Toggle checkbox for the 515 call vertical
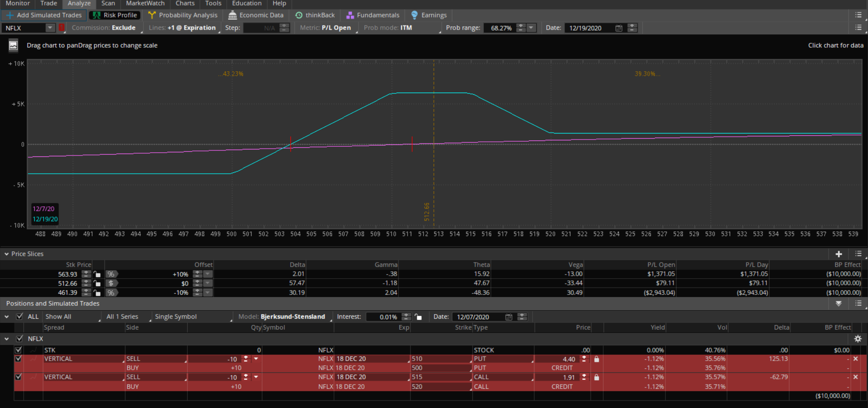 18,377
